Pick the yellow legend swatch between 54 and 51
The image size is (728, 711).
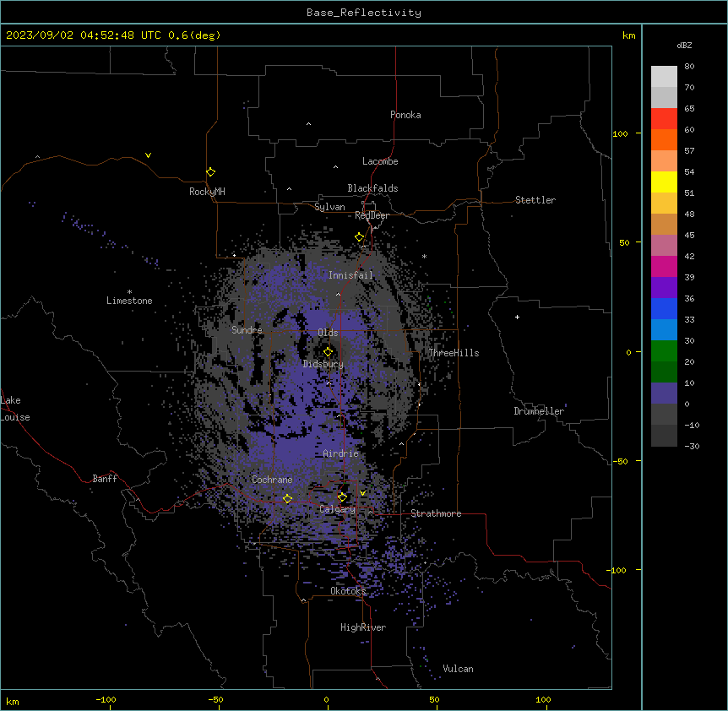tap(664, 182)
